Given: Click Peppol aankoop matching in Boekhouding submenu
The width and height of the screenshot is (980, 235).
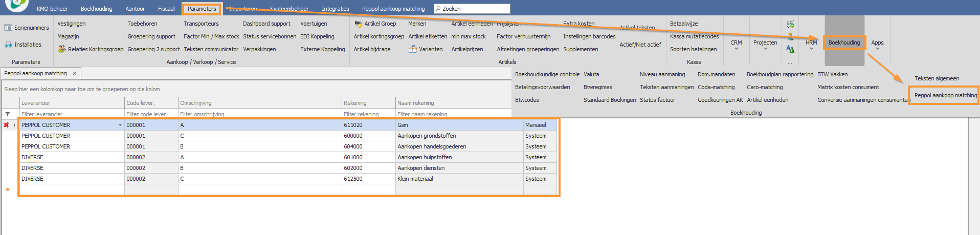Looking at the screenshot, I should [945, 95].
